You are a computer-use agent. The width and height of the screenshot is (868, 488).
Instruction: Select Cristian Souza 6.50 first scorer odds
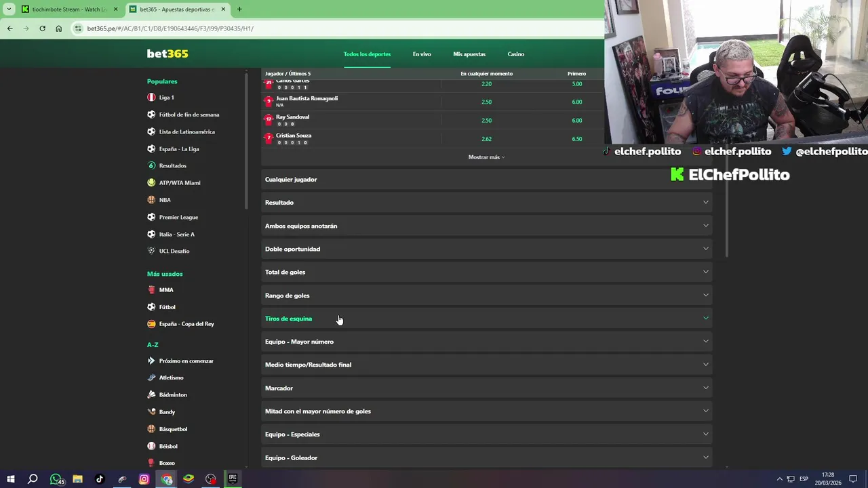tap(576, 139)
